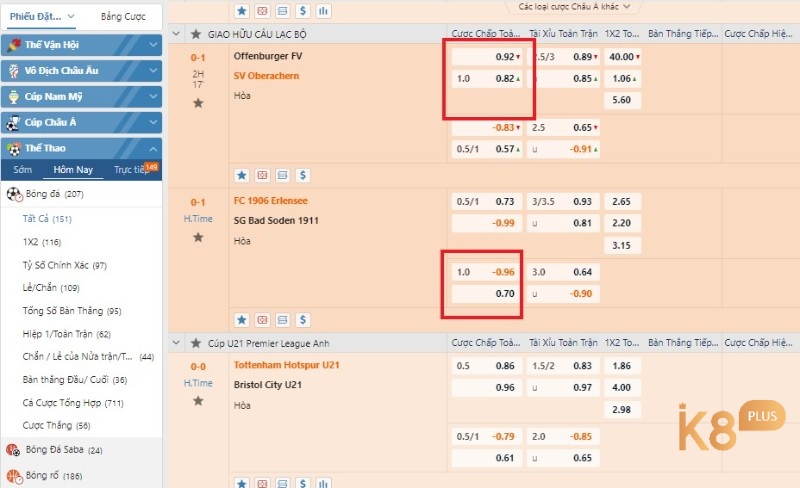Pick draw odds 5.60 in Offenburger match

click(x=622, y=100)
